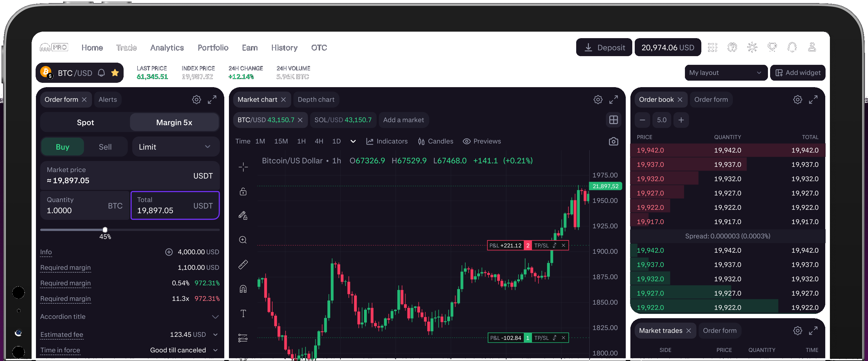Open the apps grid icon in header
The width and height of the screenshot is (868, 361).
[712, 47]
